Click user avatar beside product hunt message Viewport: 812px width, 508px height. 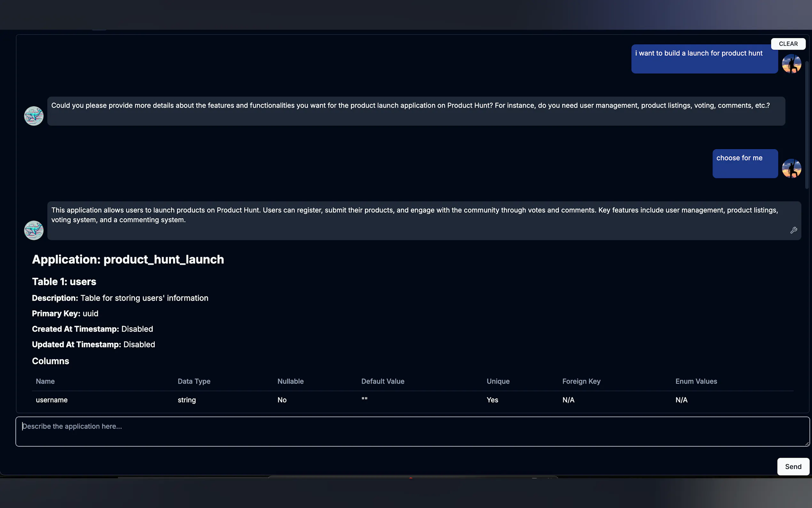[x=791, y=64]
